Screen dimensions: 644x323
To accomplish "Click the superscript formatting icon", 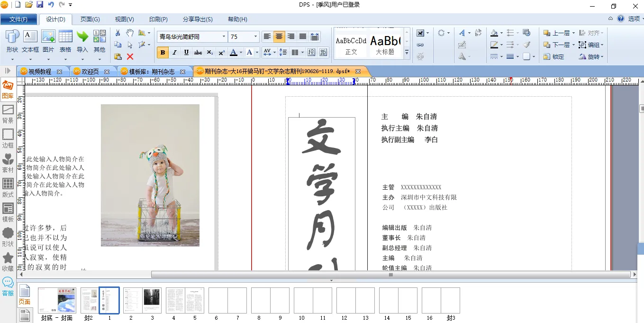I will tap(221, 52).
